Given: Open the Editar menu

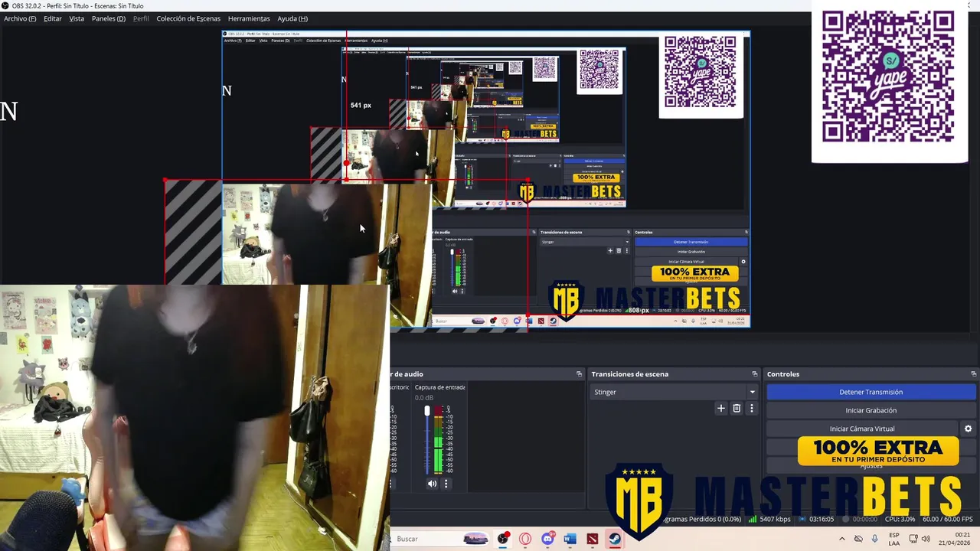Looking at the screenshot, I should pos(53,18).
